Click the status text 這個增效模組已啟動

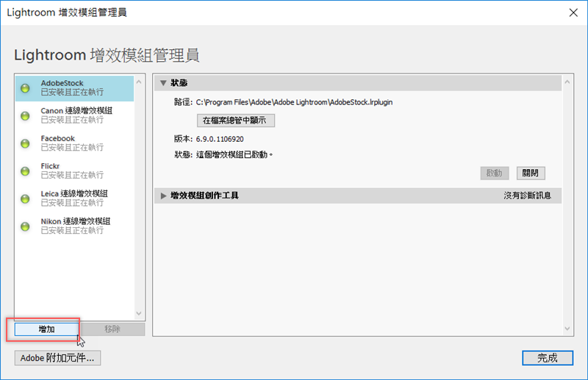tap(233, 154)
